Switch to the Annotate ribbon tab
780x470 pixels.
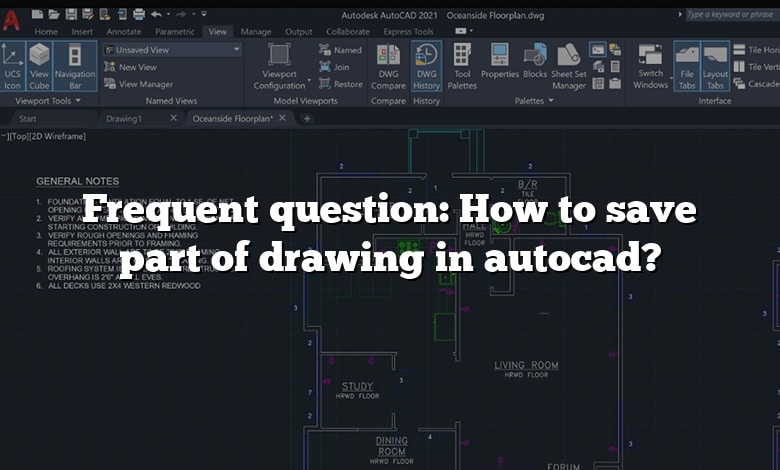click(x=124, y=31)
